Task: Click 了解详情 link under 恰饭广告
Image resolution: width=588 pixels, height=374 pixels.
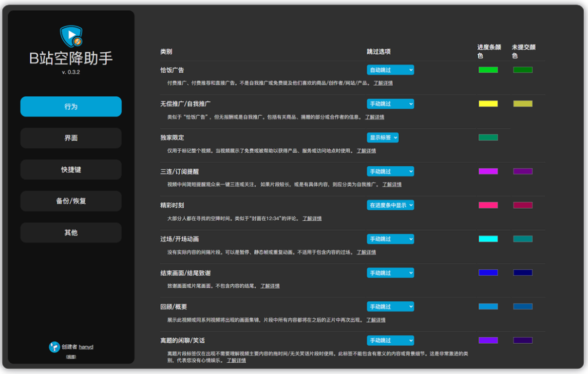Action: pyautogui.click(x=383, y=83)
